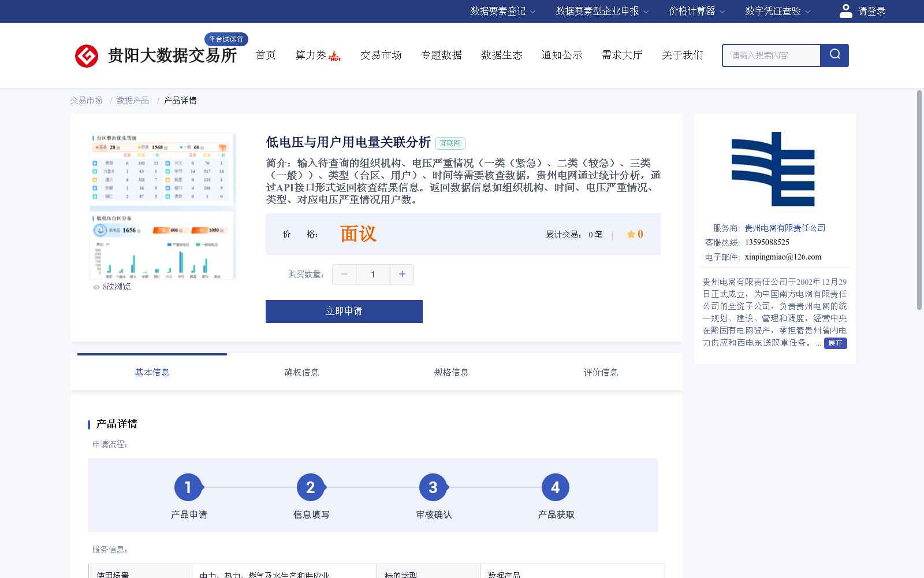The height and width of the screenshot is (578, 924).
Task: Click the 贵阳大数据交易所 site title
Action: coord(172,55)
